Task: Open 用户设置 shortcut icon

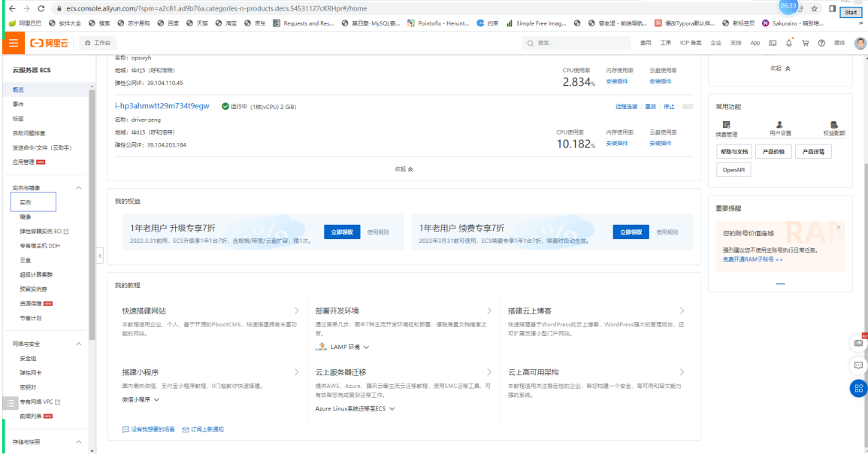Action: 780,129
